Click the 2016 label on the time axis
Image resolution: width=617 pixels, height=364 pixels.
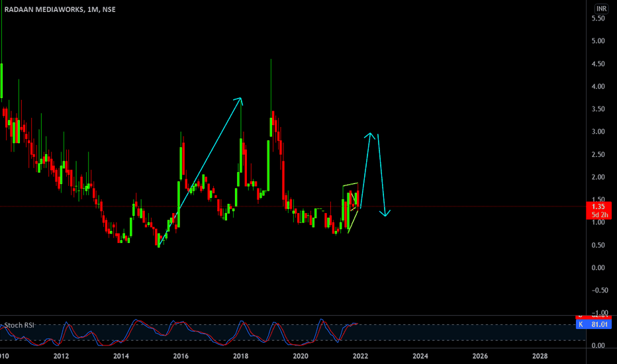[181, 356]
